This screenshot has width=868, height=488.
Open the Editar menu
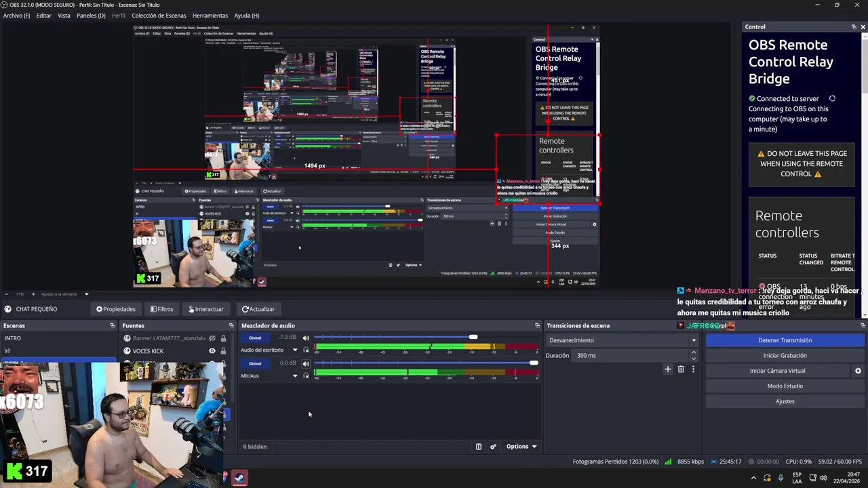click(x=43, y=16)
